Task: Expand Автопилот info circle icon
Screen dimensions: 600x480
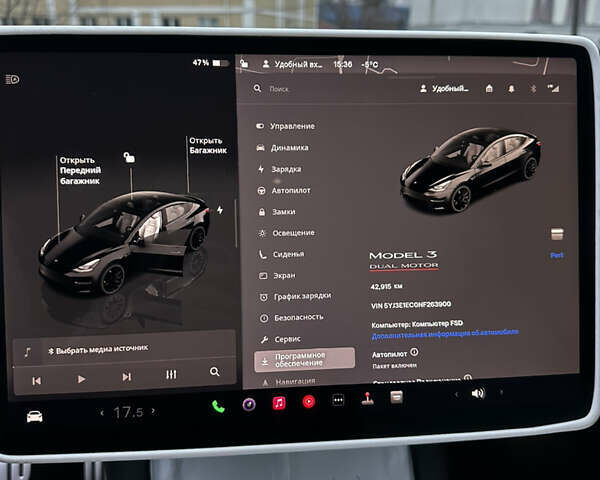Action: coord(414,352)
